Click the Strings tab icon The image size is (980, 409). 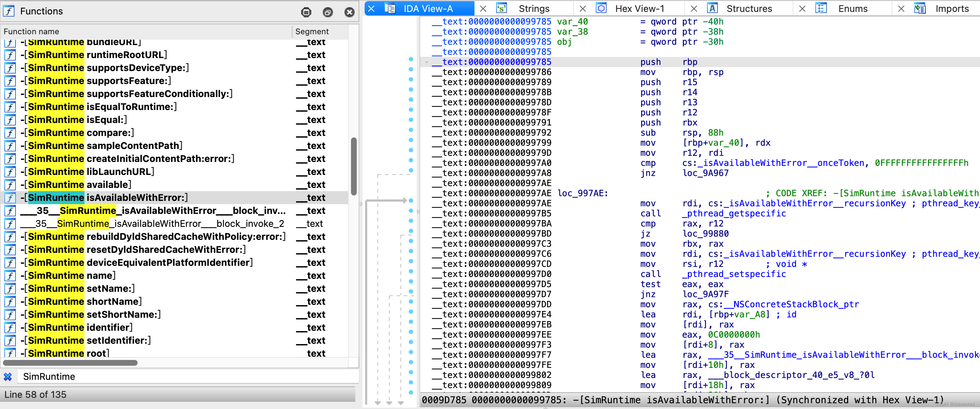click(x=502, y=8)
